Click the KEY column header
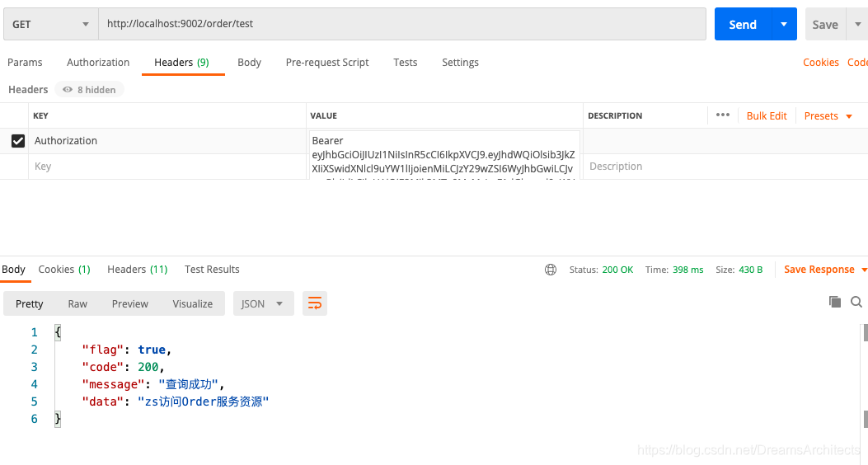 [40, 115]
